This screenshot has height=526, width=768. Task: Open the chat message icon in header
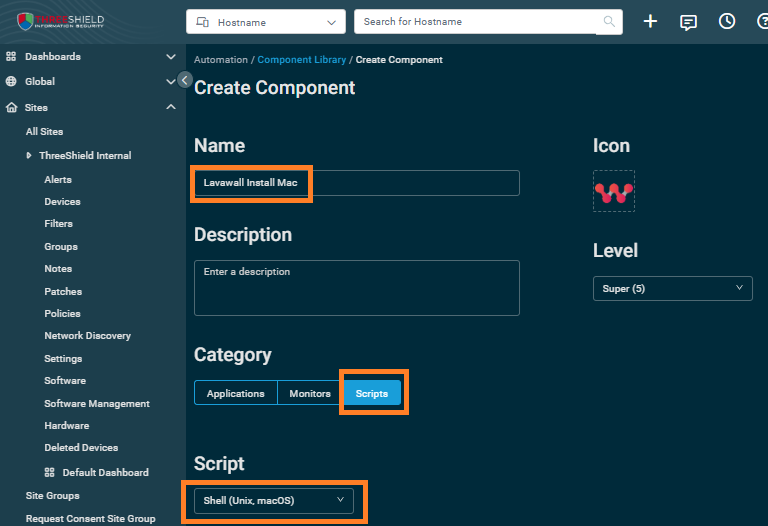pos(688,22)
